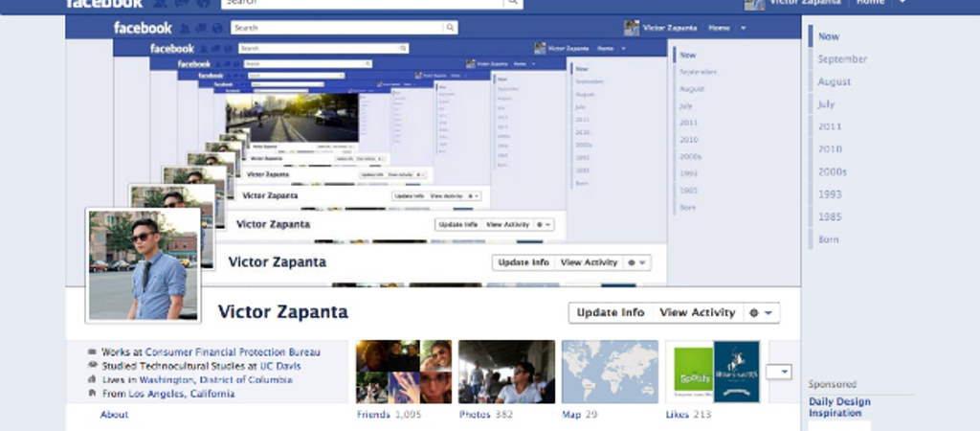Click the About link

(x=115, y=414)
